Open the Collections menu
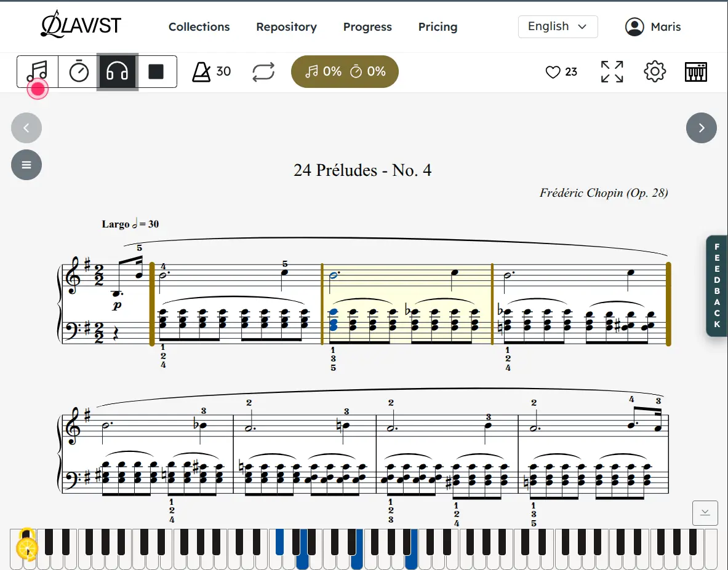Viewport: 728px width, 570px height. point(199,27)
